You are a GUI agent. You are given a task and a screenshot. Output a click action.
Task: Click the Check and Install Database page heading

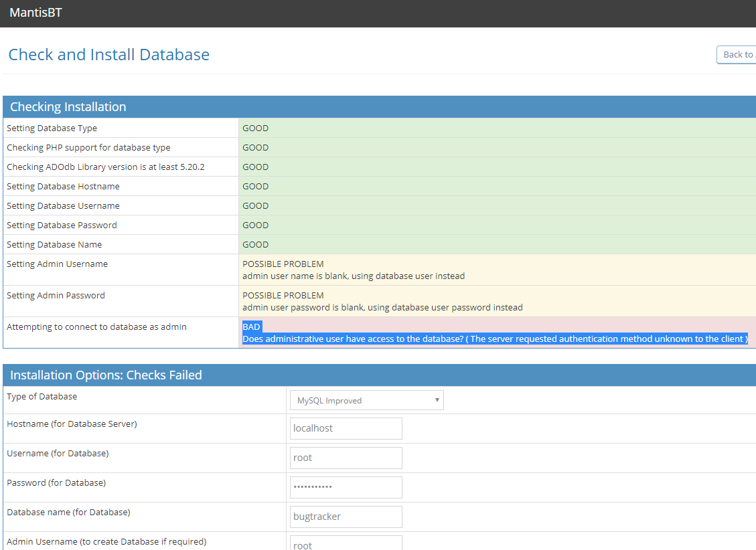pos(108,55)
